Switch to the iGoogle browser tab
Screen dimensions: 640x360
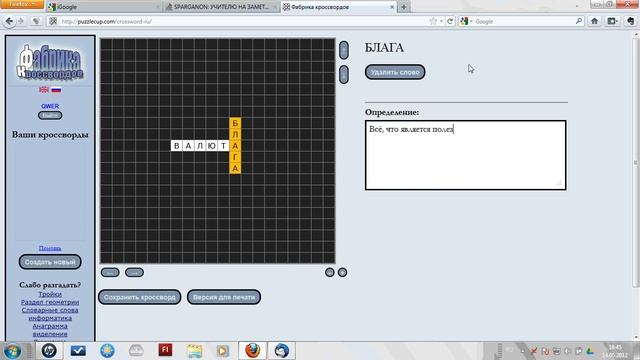pyautogui.click(x=104, y=7)
